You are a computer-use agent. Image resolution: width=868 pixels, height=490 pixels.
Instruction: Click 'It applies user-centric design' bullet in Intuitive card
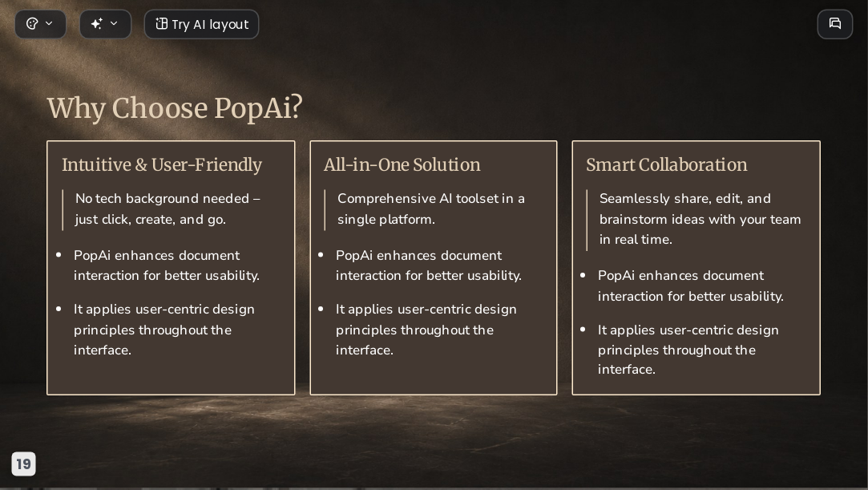tap(164, 330)
